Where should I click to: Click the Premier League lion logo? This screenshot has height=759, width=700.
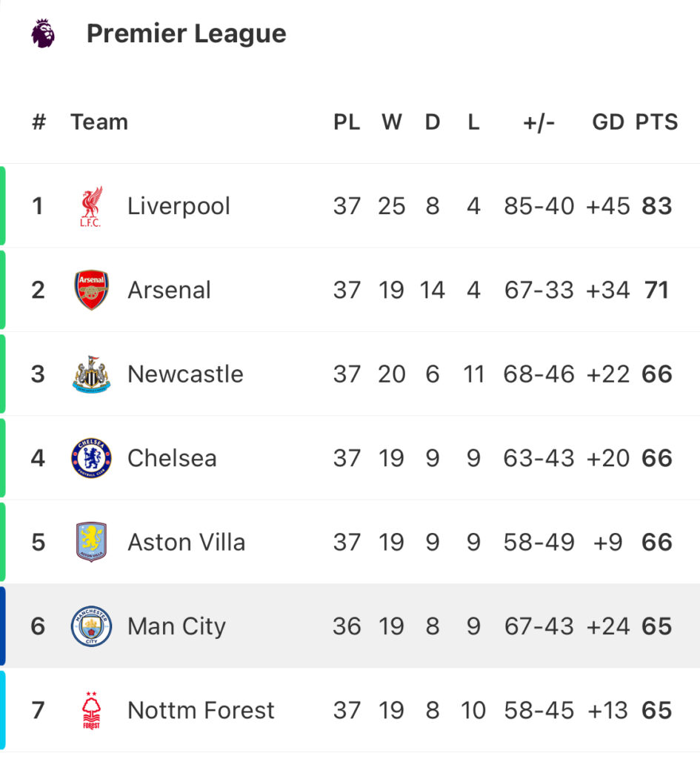pos(43,33)
